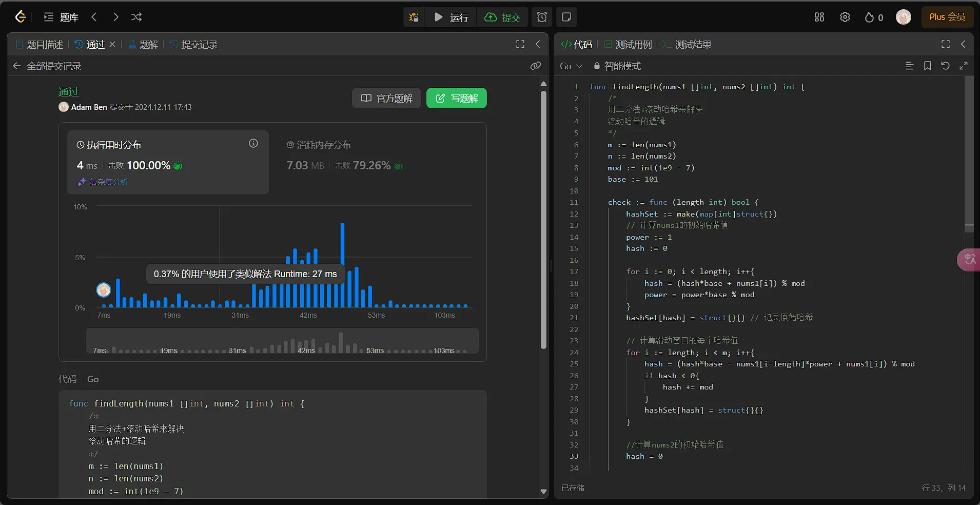980x505 pixels.
Task: Click the debug bug icon in toolbar
Action: (x=414, y=17)
